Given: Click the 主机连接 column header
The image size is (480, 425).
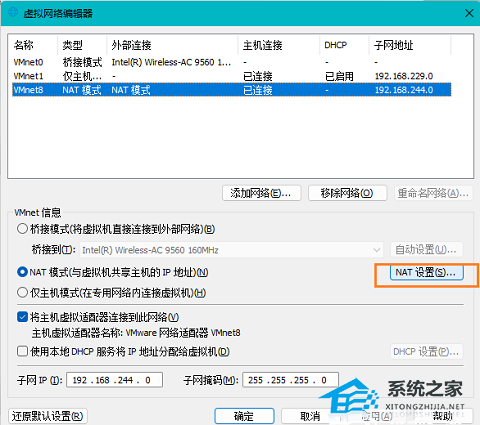Looking at the screenshot, I should click(279, 45).
